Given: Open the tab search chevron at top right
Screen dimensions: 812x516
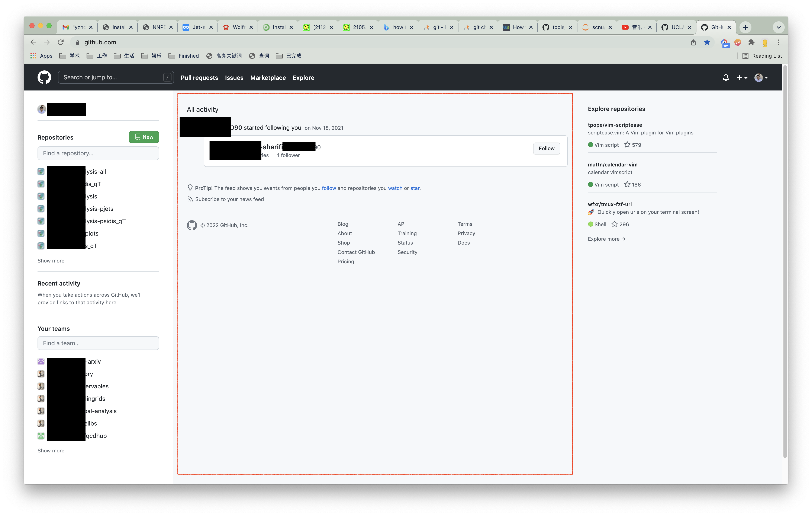Looking at the screenshot, I should point(778,27).
